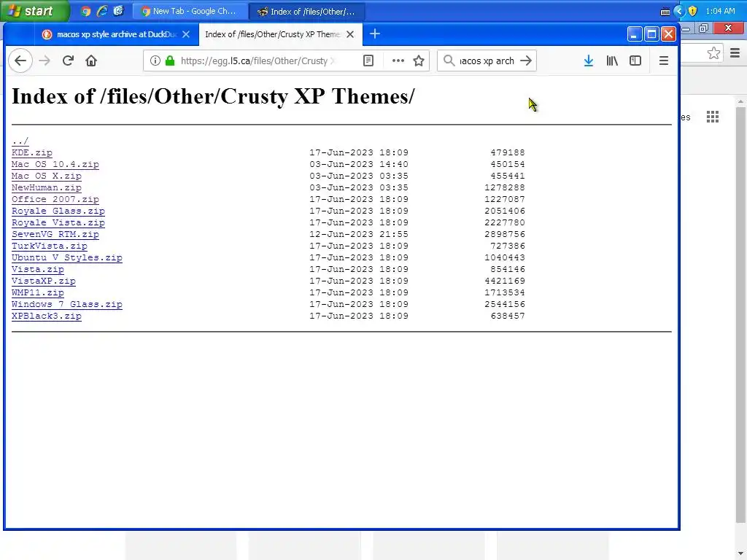Click the Index of /files/Other/Crusty XP Themes/ heading

point(213,97)
